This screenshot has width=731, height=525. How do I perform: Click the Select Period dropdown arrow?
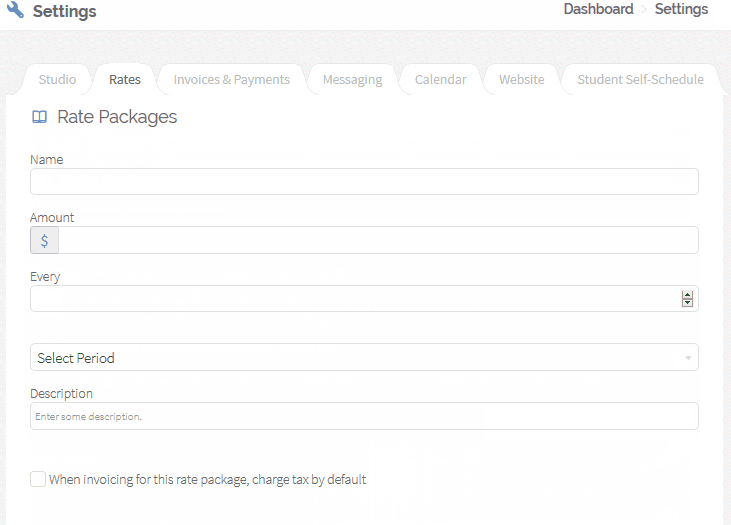688,358
